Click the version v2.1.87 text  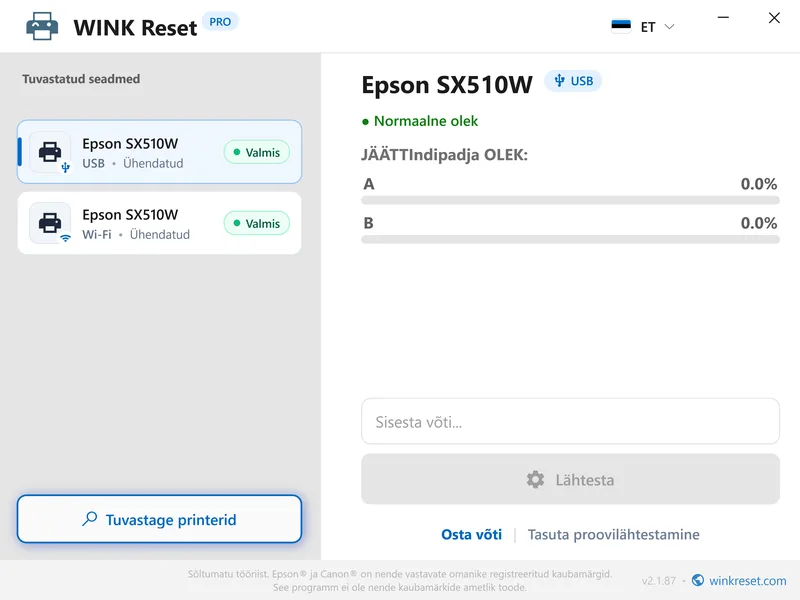point(659,581)
